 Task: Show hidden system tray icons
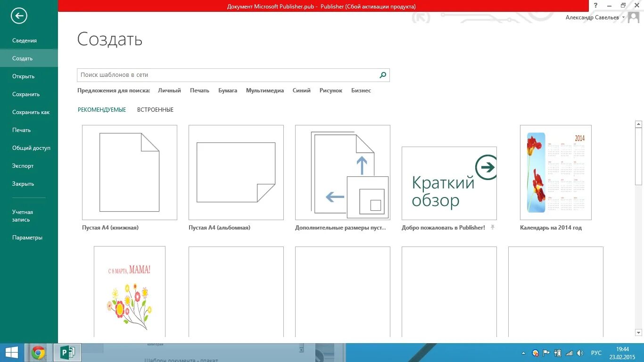coord(524,353)
